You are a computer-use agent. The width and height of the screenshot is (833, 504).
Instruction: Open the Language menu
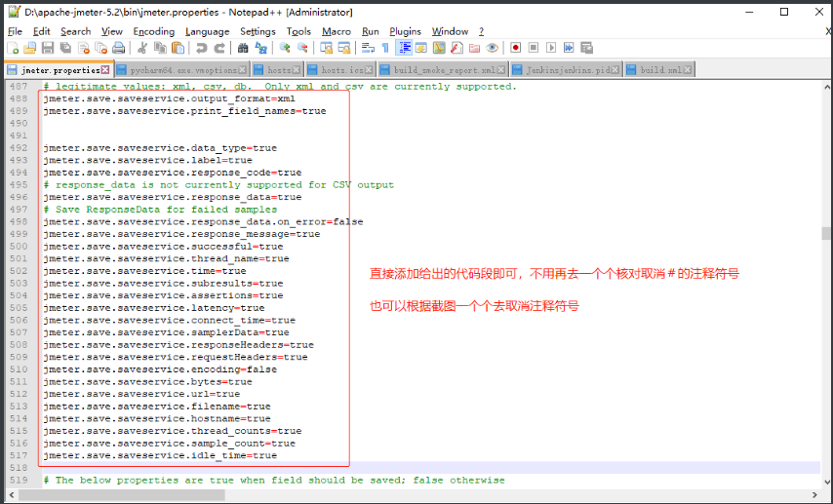[207, 31]
